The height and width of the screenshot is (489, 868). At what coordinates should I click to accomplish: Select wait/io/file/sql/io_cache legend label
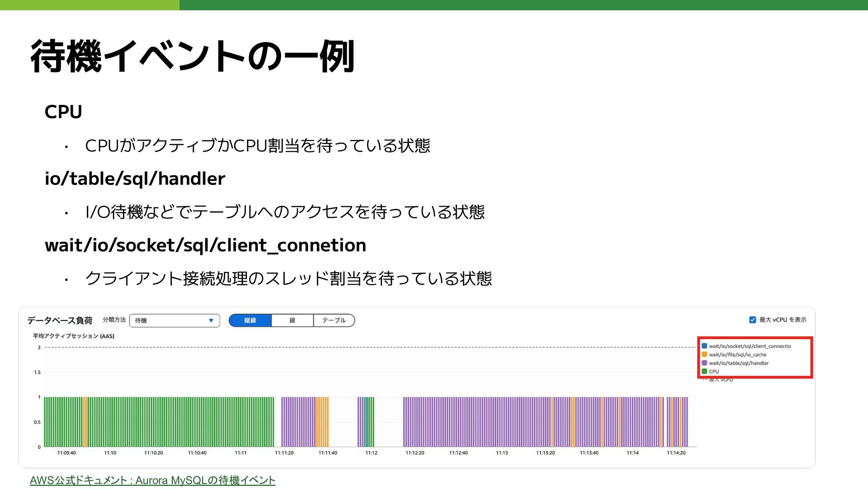[x=737, y=355]
